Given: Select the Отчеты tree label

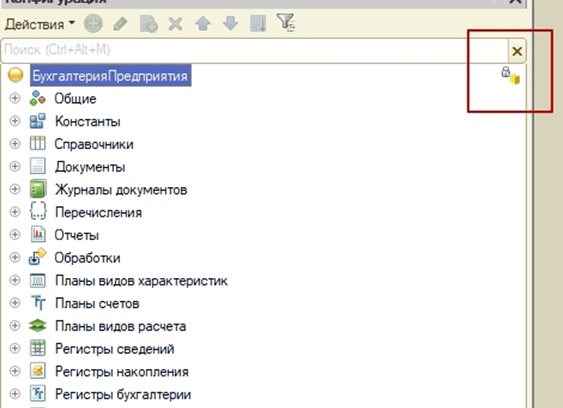Looking at the screenshot, I should [x=77, y=235].
